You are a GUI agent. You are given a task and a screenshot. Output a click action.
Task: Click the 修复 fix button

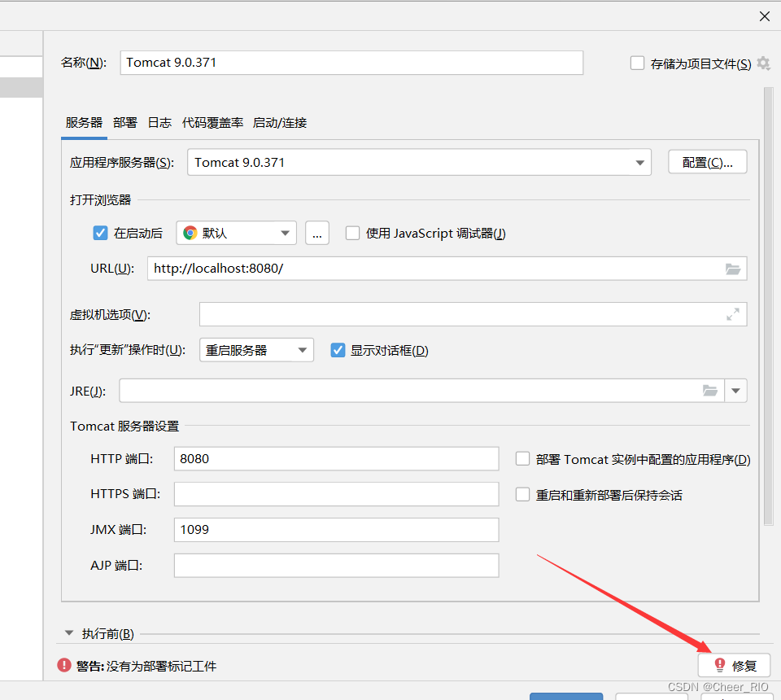pos(734,665)
